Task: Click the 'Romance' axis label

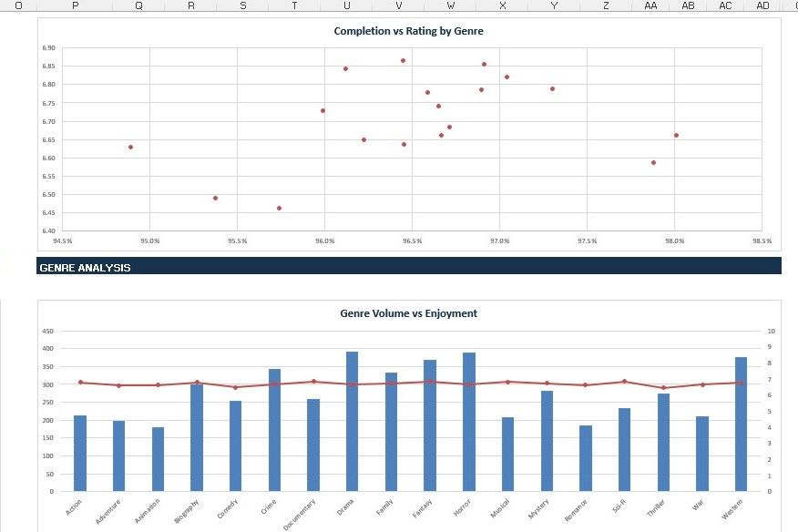Action: coord(576,511)
